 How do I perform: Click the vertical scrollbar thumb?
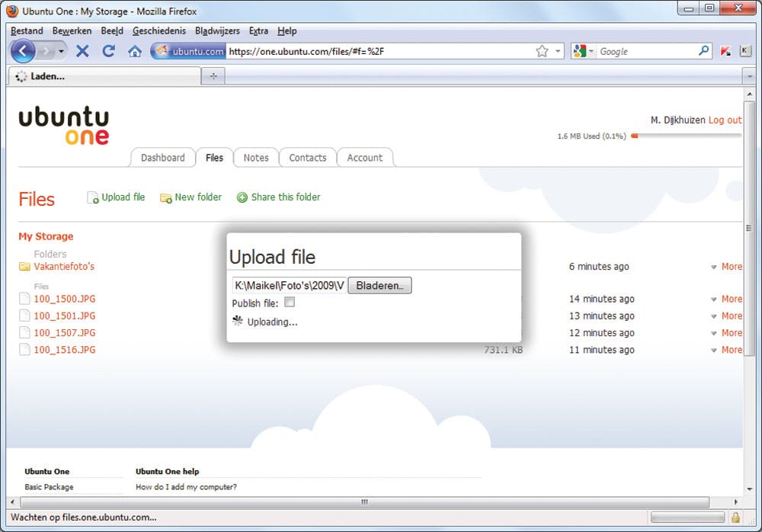pyautogui.click(x=749, y=229)
